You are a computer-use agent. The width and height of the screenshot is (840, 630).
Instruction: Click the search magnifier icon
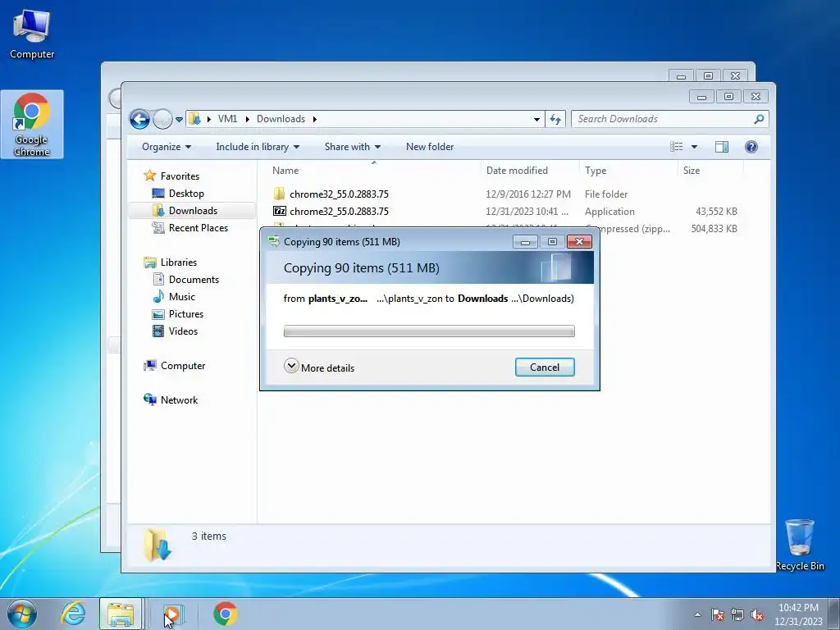click(x=759, y=119)
